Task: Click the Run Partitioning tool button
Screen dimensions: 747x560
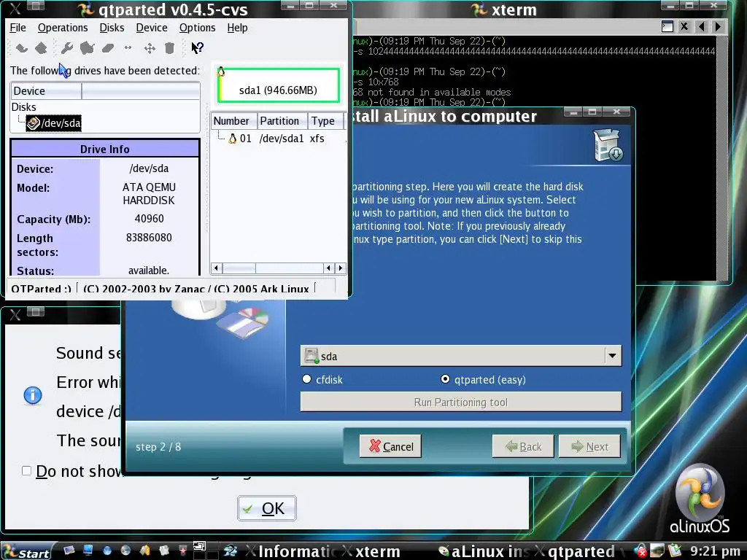Action: [461, 402]
